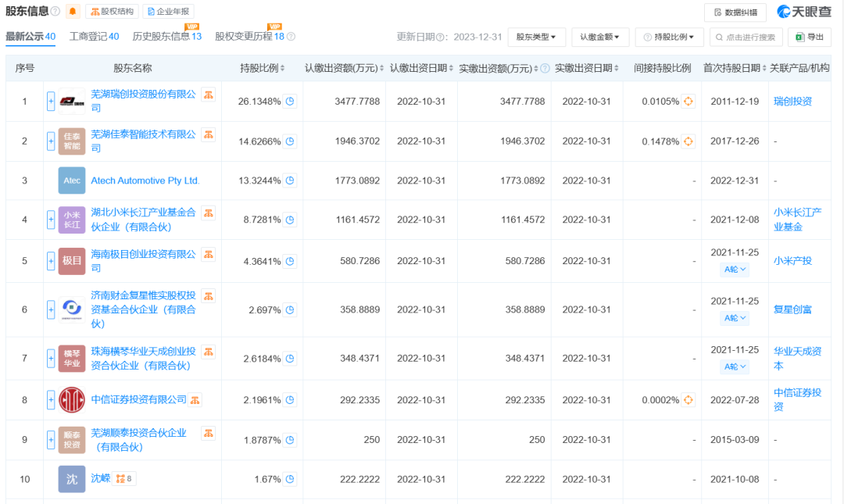Switch to the 工商登记 tab
844x504 pixels.
tap(94, 37)
